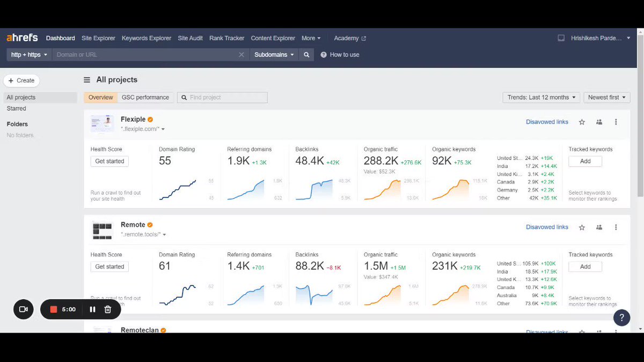Screen dimensions: 644x362
Task: Clear the Domain or URL field
Action: 241,55
